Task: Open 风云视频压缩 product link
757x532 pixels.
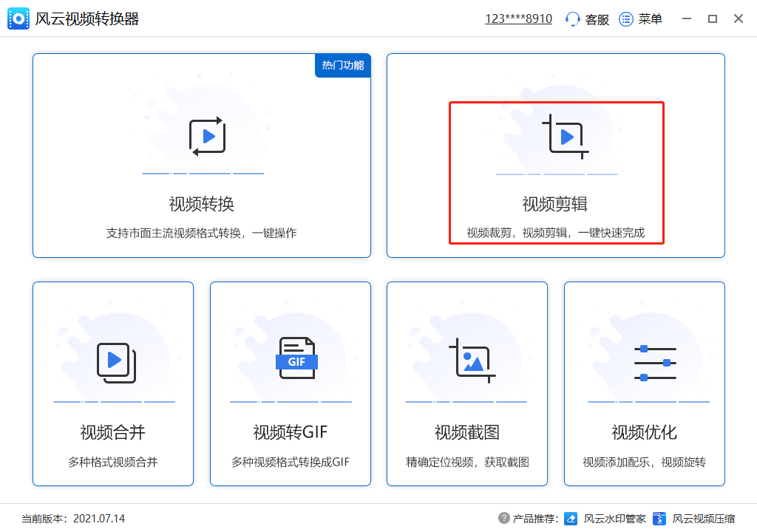Action: coord(704,519)
